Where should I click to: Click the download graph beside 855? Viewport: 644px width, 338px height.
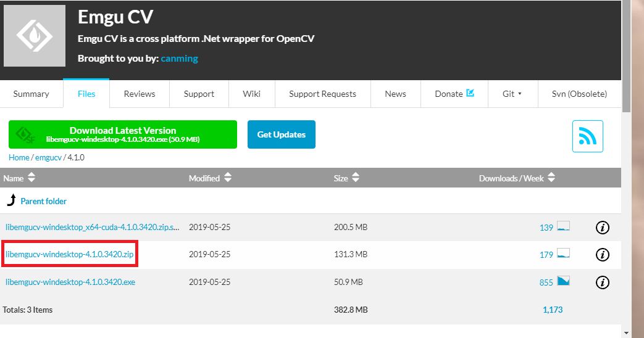pos(563,281)
